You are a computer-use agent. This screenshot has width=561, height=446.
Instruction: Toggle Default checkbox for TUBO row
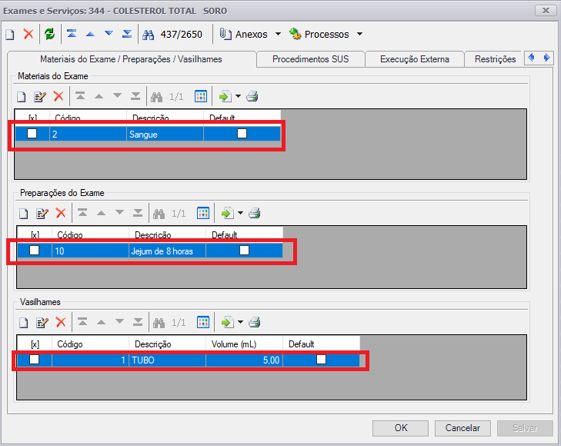click(321, 359)
